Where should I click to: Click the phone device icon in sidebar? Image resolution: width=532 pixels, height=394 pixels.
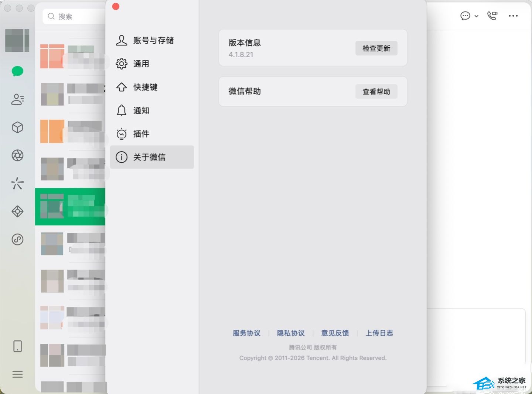coord(17,346)
